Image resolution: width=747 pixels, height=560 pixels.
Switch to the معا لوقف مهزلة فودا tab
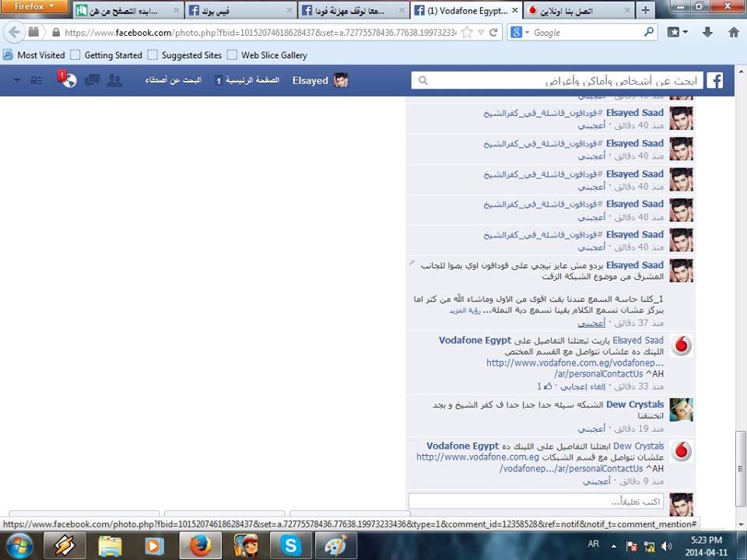353,10
